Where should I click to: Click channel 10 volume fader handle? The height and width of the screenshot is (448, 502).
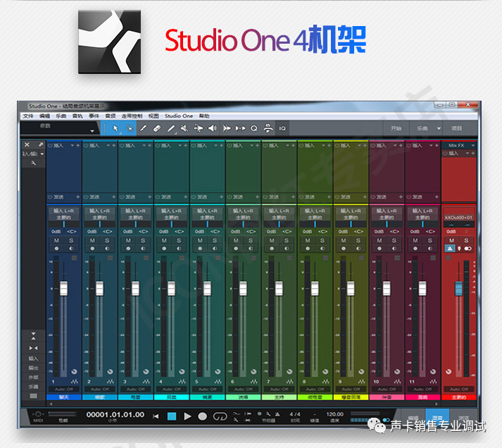[x=387, y=289]
